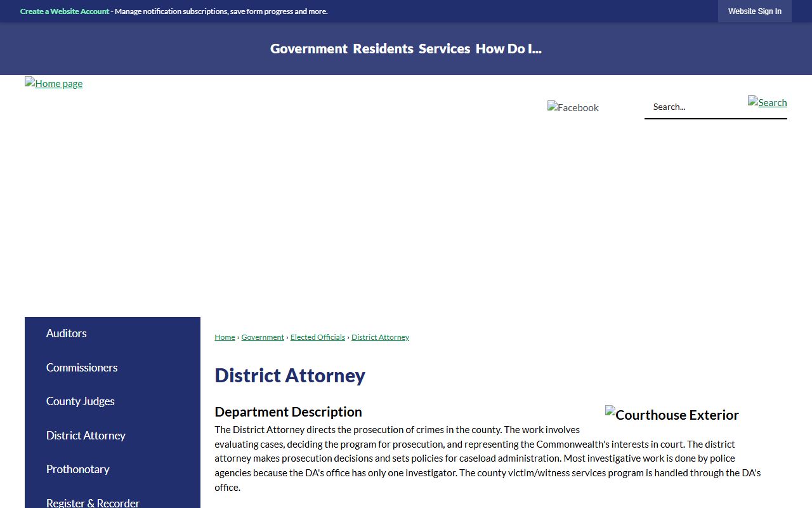
Task: Open the Services menu
Action: click(444, 48)
